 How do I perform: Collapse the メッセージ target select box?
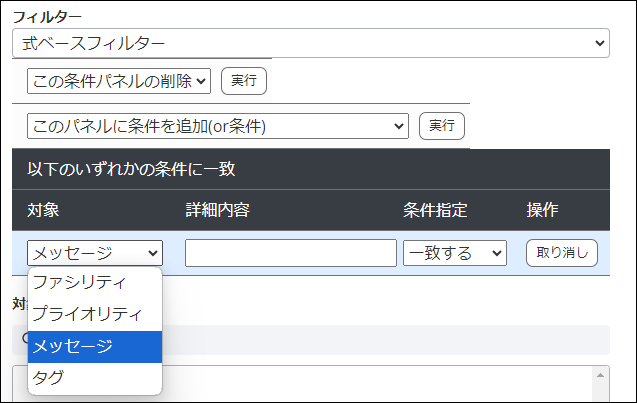[94, 253]
